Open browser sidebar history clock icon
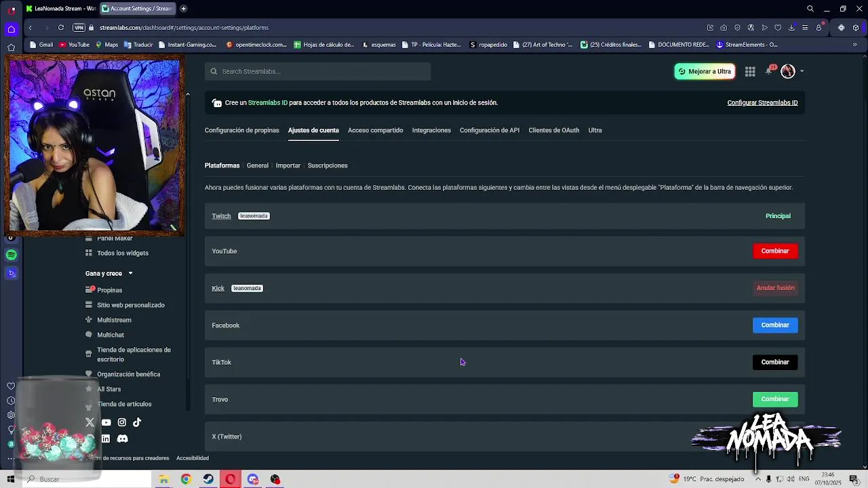868x488 pixels. (11, 401)
